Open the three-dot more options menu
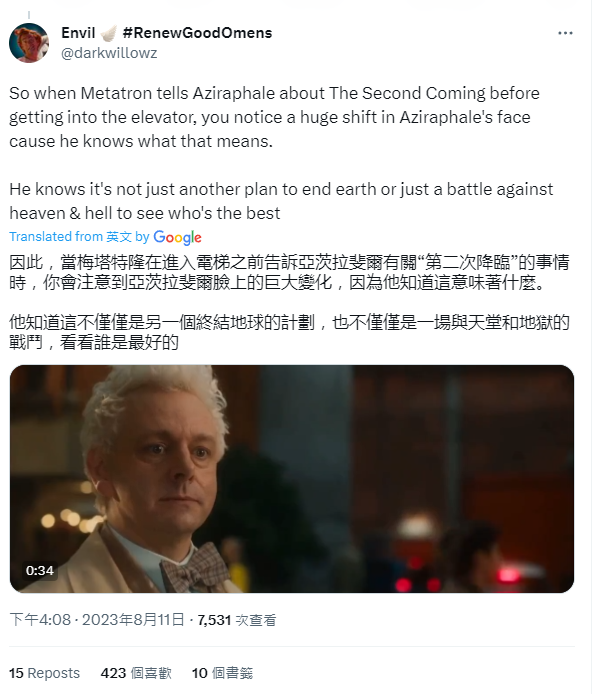 click(x=565, y=33)
